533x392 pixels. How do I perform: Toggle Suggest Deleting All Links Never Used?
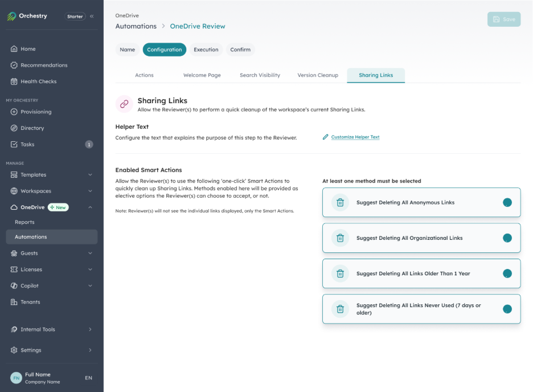tap(507, 309)
